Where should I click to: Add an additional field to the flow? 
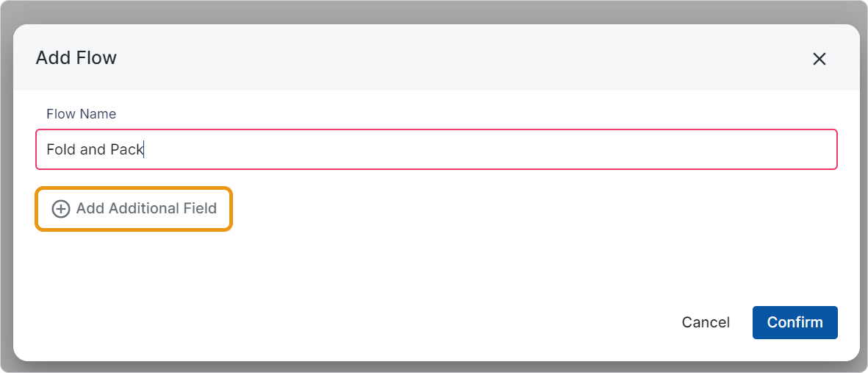tap(134, 209)
